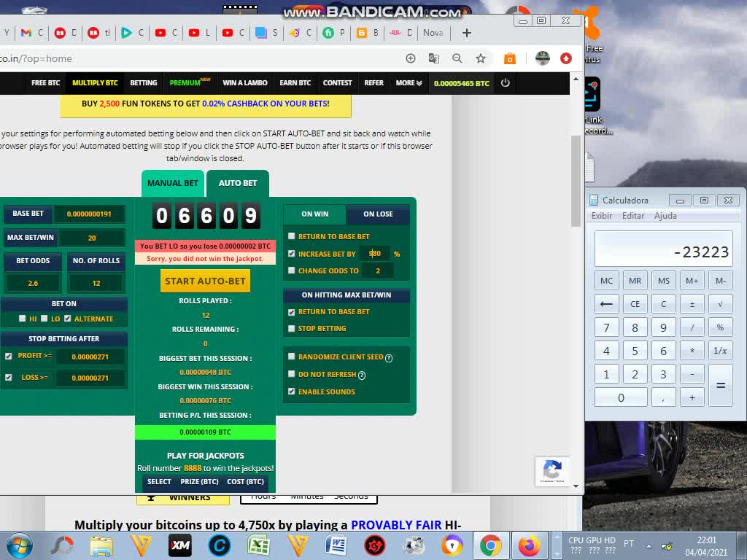This screenshot has height=560, width=747.
Task: Launch Chrome from the taskbar
Action: 491,545
